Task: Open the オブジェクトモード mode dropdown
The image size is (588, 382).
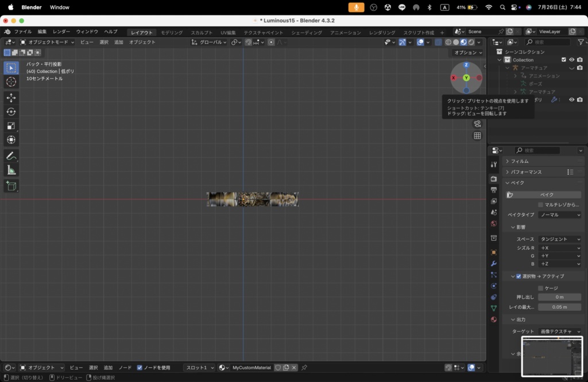Action: tap(47, 42)
